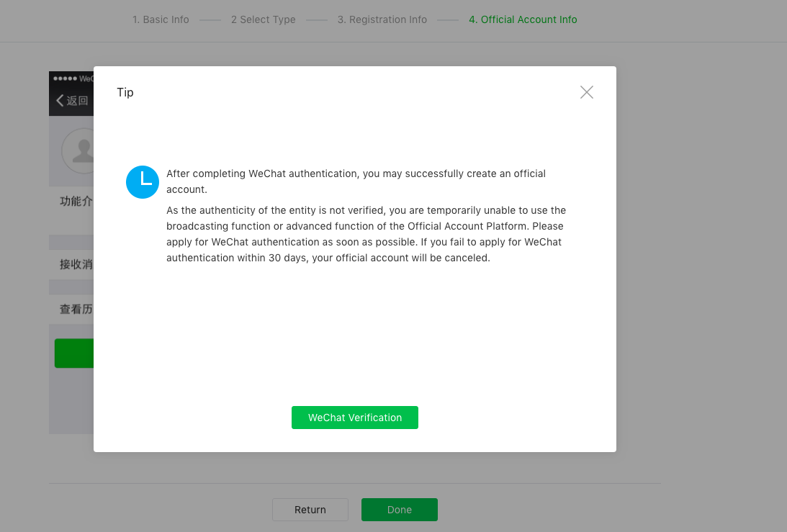The width and height of the screenshot is (787, 532).
Task: Click the profile avatar in phone preview
Action: tap(78, 150)
